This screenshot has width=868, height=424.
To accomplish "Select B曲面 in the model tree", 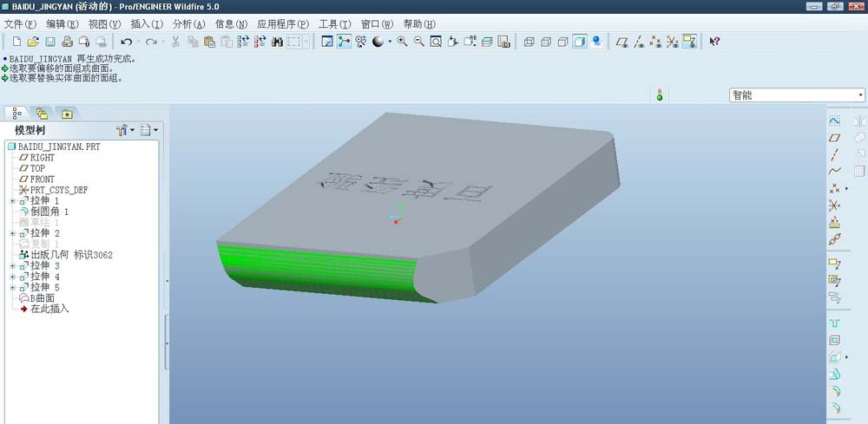I will (x=36, y=298).
